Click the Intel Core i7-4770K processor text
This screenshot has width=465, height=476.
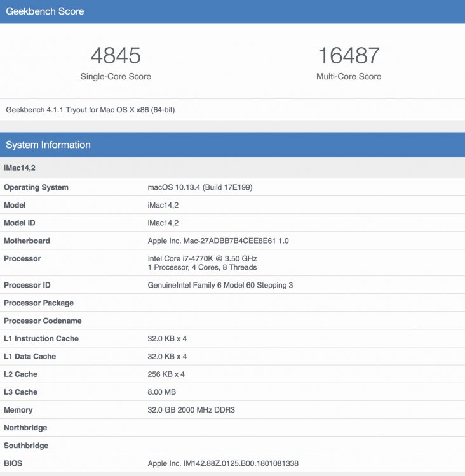(202, 259)
